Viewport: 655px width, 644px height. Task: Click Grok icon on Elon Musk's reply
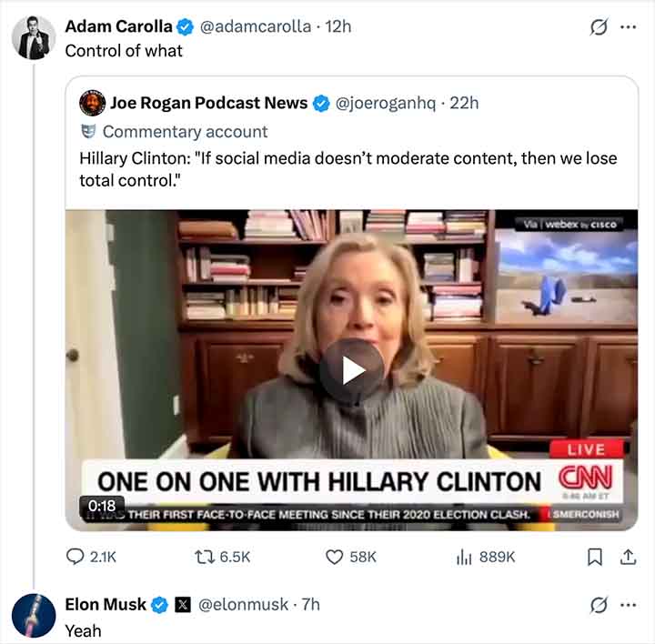click(598, 605)
